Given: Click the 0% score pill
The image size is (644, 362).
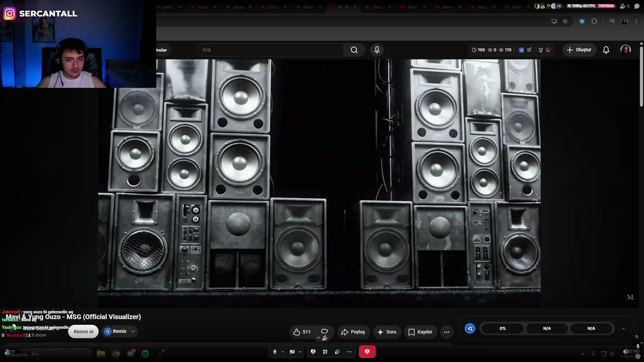Looking at the screenshot, I should click(x=503, y=328).
